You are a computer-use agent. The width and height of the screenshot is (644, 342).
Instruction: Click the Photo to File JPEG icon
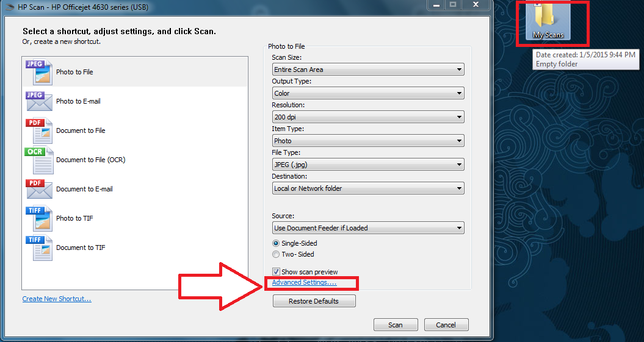click(39, 72)
